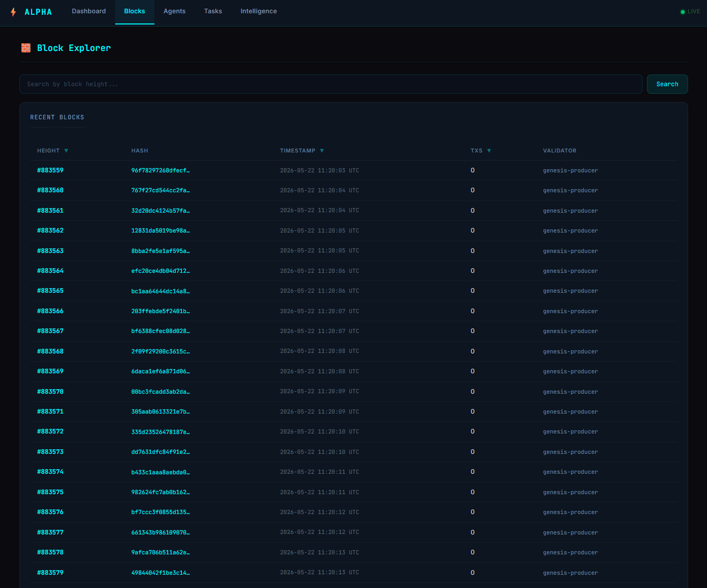Click hash 982624fc7ab0b162…
Viewport: 707px width, 588px height.
tap(161, 492)
